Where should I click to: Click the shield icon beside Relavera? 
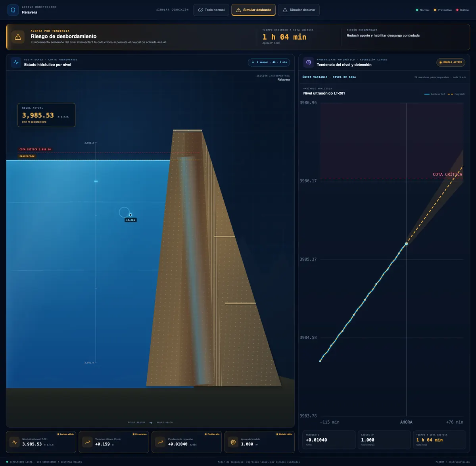(x=13, y=10)
